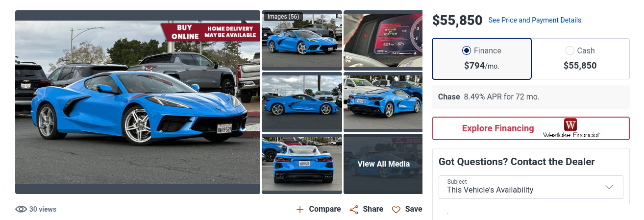The image size is (644, 220).
Task: Open the dashboard gauge cluster thumbnail
Action: pos(383,40)
